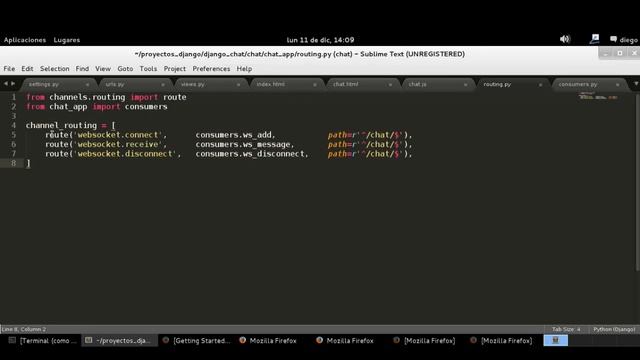640x360 pixels.
Task: Click consumers.ws_message in the code
Action: point(242,144)
